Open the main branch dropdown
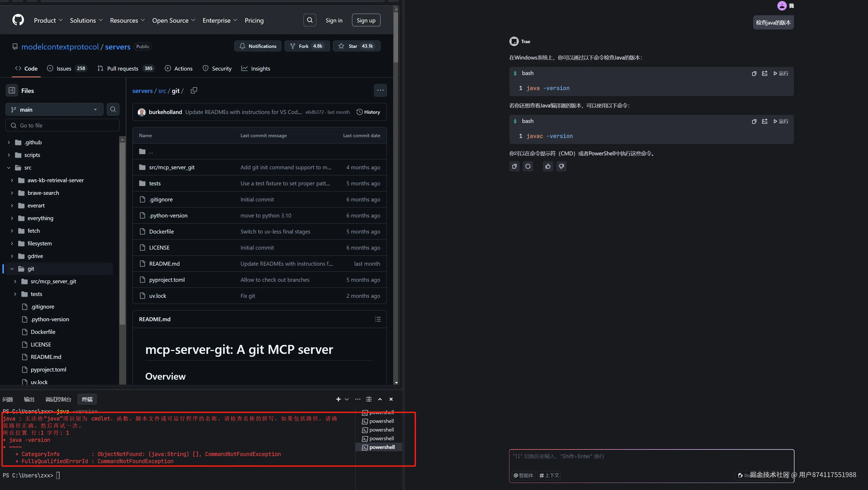 [x=54, y=110]
